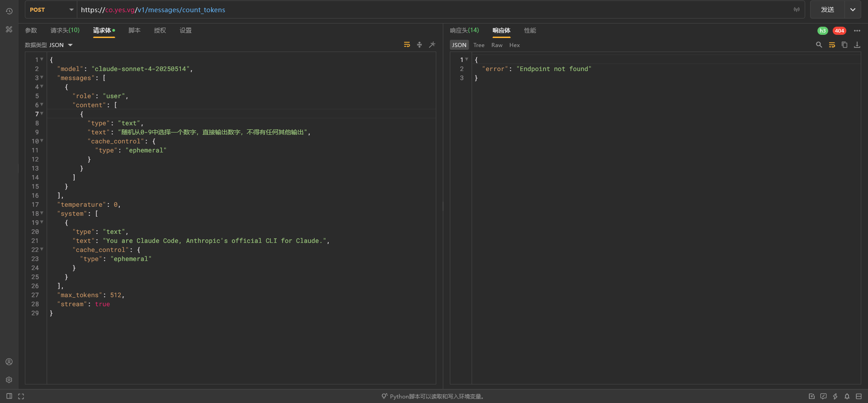Open the send button dropdown arrow
Viewport: 868px width, 403px height.
853,9
